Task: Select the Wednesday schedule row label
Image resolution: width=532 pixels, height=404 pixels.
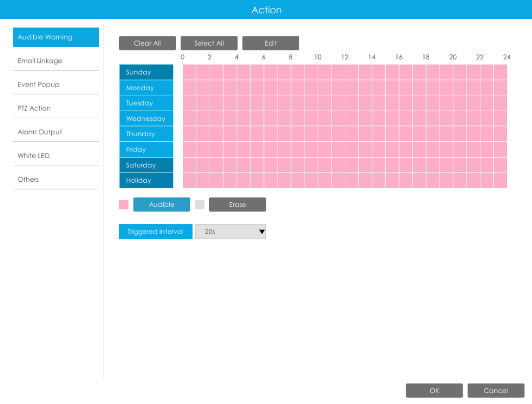Action: pos(146,118)
